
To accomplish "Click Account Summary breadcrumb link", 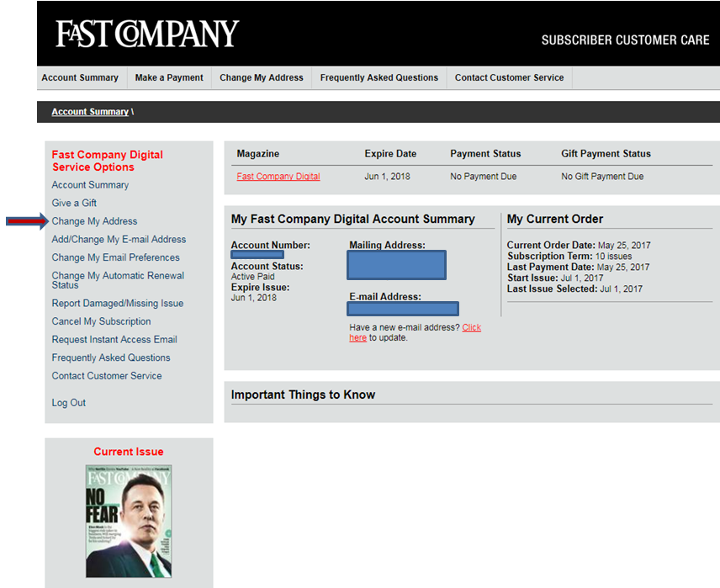I will pyautogui.click(x=90, y=112).
